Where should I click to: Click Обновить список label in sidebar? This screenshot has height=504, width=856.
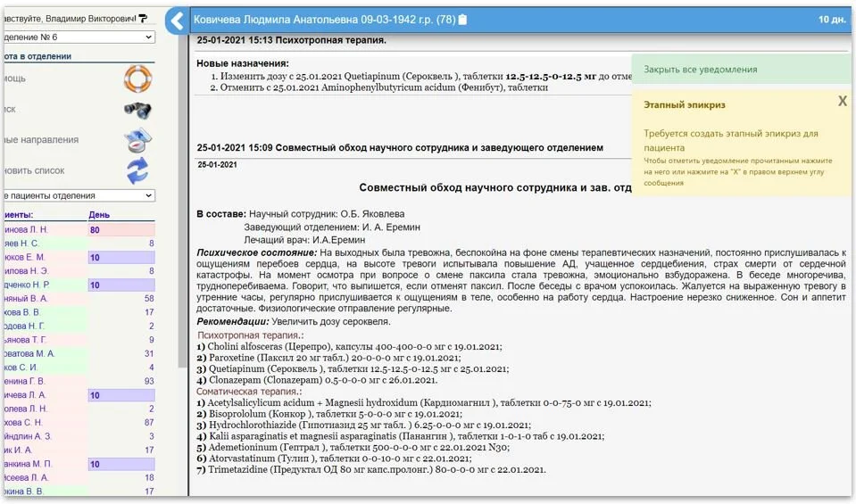click(34, 170)
